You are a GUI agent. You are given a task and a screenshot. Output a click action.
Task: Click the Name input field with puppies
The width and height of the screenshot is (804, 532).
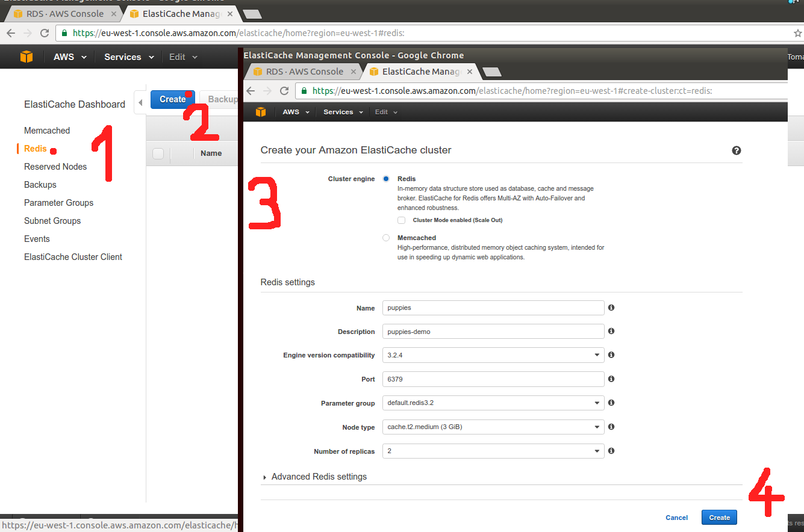click(493, 308)
